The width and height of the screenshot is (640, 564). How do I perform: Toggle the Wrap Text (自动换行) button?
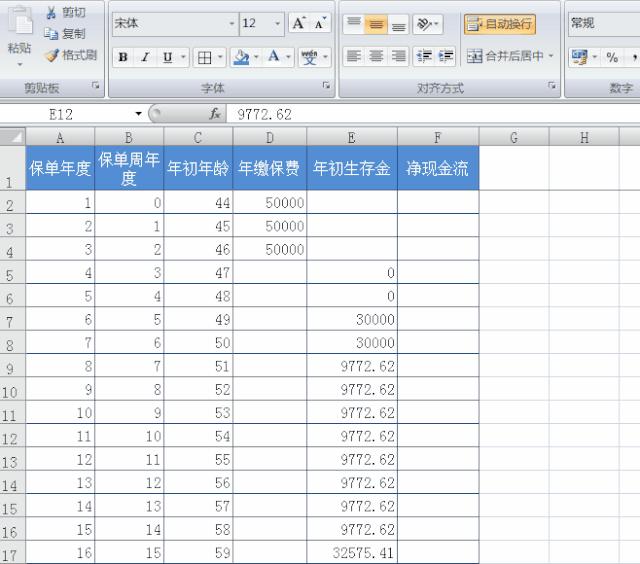(x=500, y=24)
